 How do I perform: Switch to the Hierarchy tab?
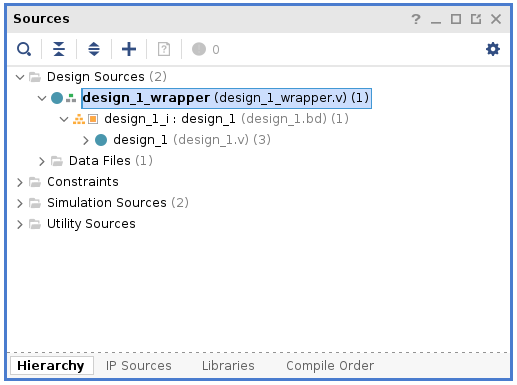click(51, 366)
